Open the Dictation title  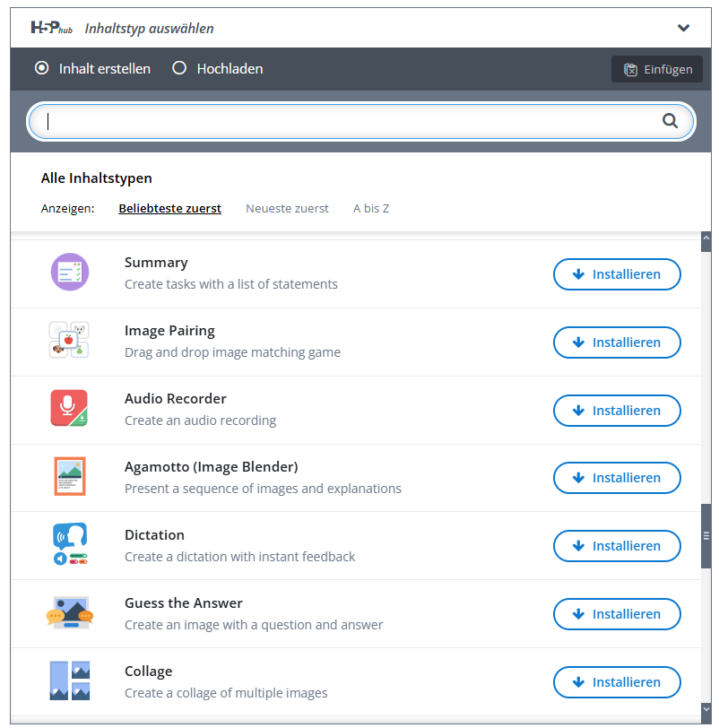(x=154, y=535)
